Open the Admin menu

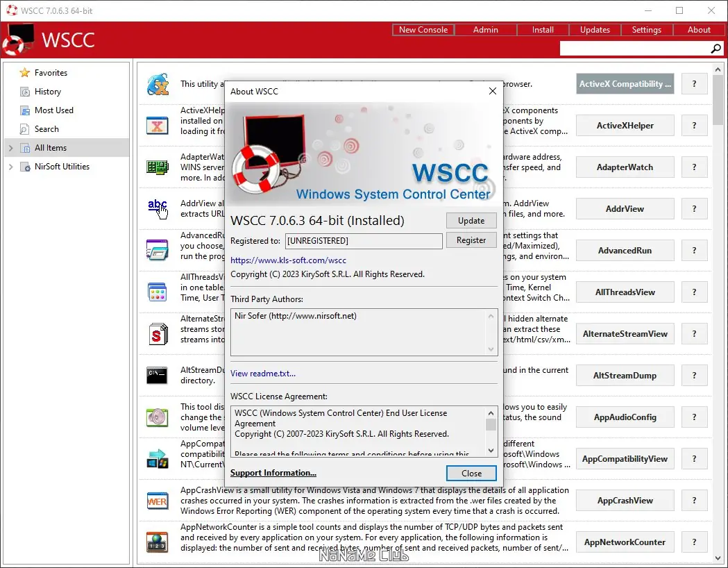pos(485,30)
